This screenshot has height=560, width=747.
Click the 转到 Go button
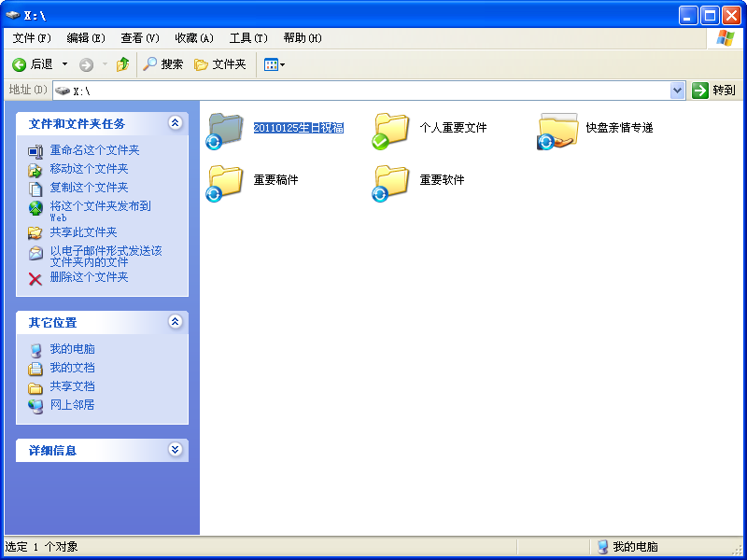click(x=713, y=90)
